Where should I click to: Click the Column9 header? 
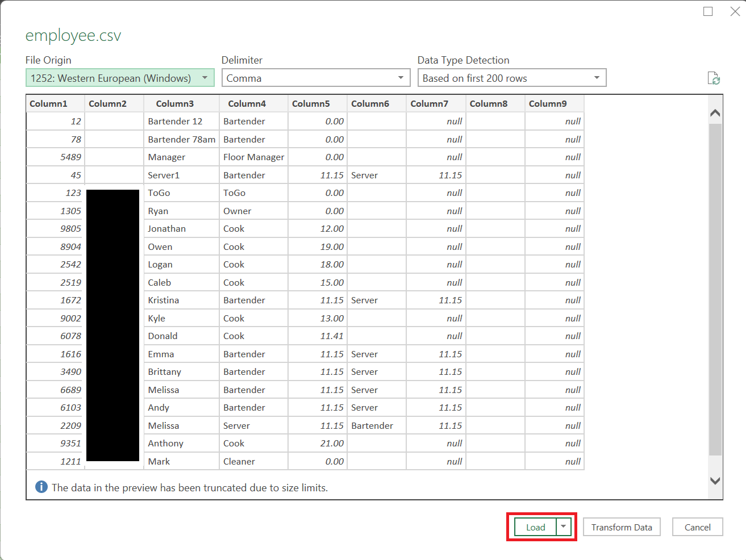tap(548, 103)
